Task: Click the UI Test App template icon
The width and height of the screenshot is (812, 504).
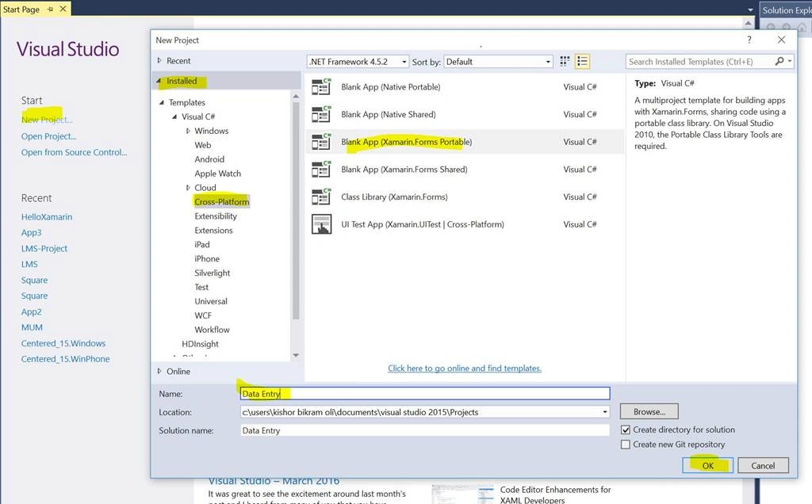Action: (321, 224)
